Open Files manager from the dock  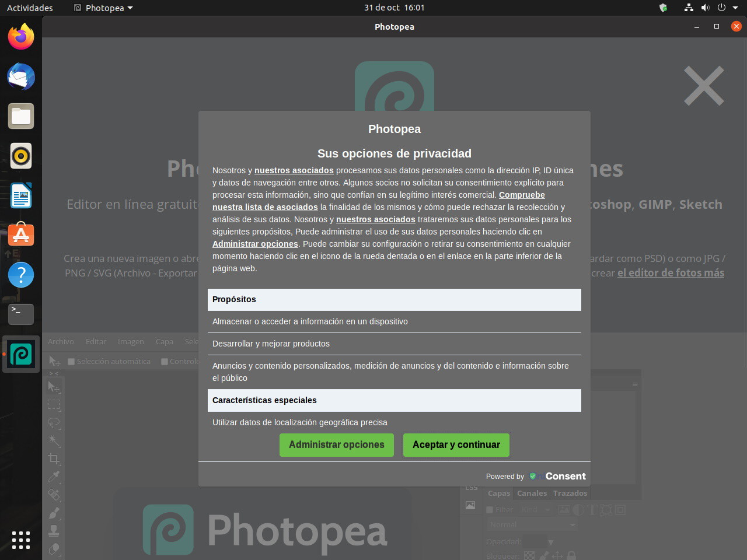pyautogui.click(x=21, y=116)
